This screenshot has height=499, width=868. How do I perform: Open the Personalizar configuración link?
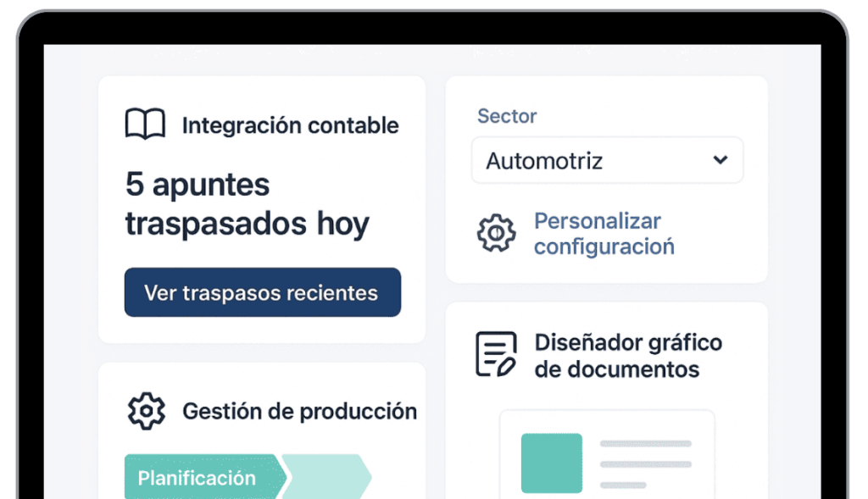tap(604, 234)
